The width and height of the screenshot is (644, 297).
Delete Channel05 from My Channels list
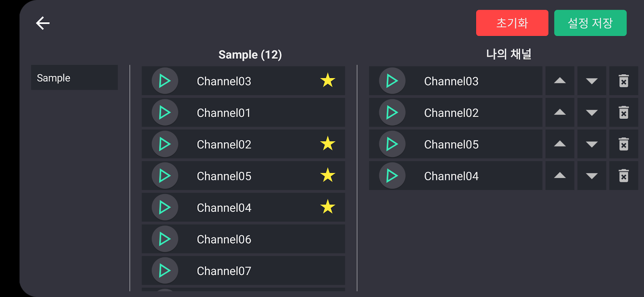click(624, 144)
